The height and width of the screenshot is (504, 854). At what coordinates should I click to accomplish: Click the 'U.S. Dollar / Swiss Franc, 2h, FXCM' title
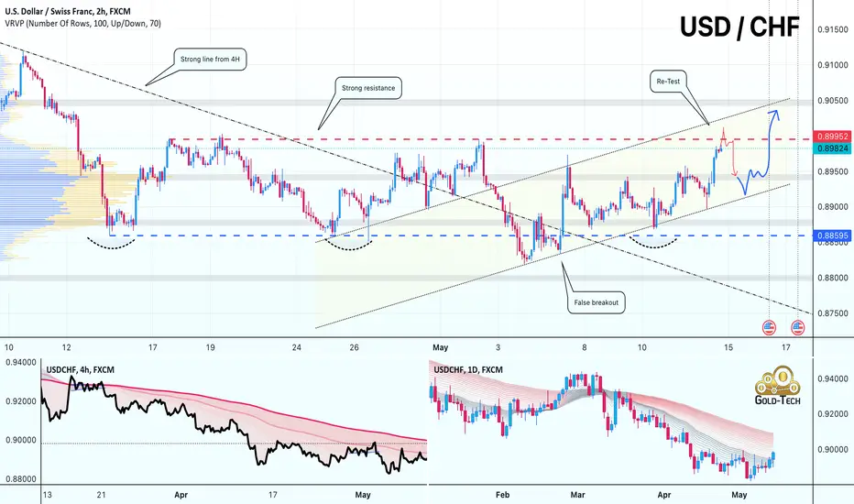click(68, 11)
